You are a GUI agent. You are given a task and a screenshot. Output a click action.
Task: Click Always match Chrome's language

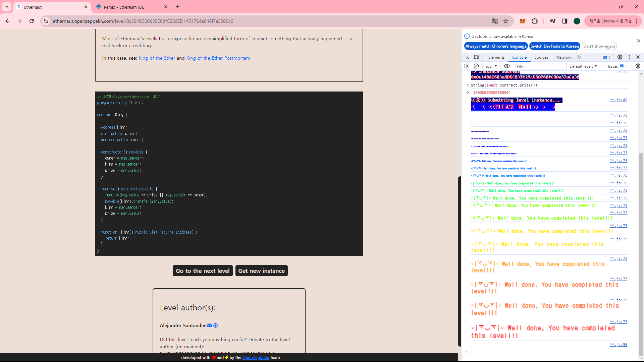click(x=496, y=46)
